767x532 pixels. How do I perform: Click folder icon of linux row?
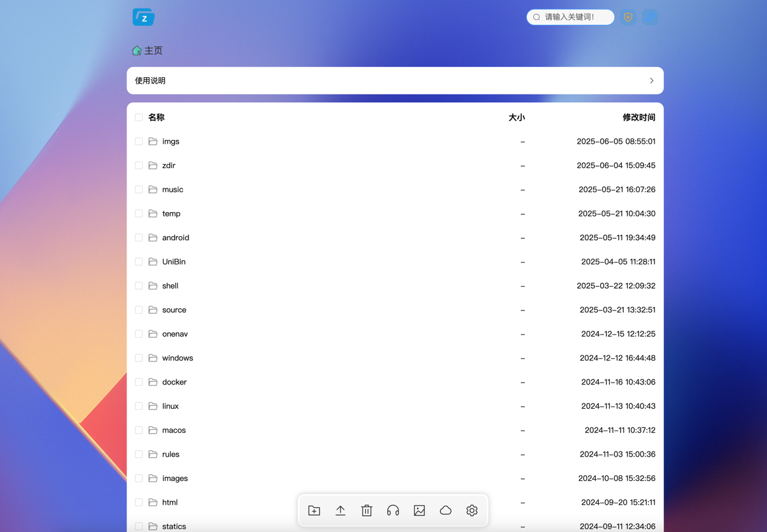click(x=153, y=406)
